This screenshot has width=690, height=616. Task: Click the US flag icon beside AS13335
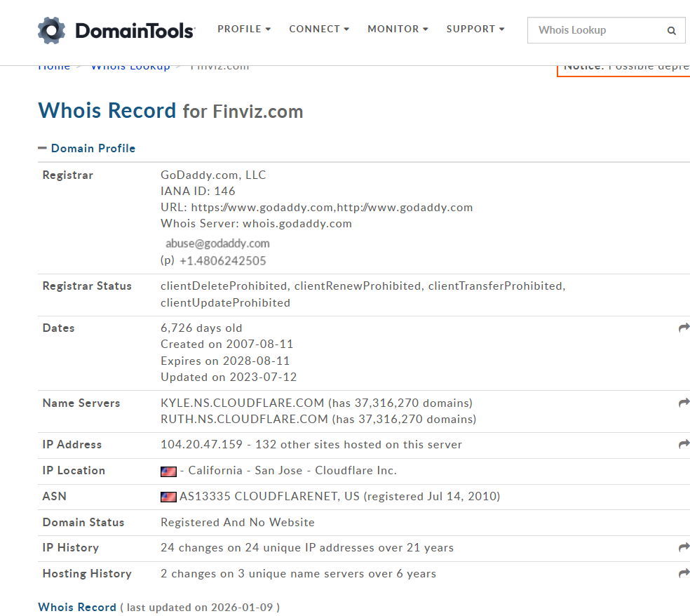pyautogui.click(x=168, y=497)
